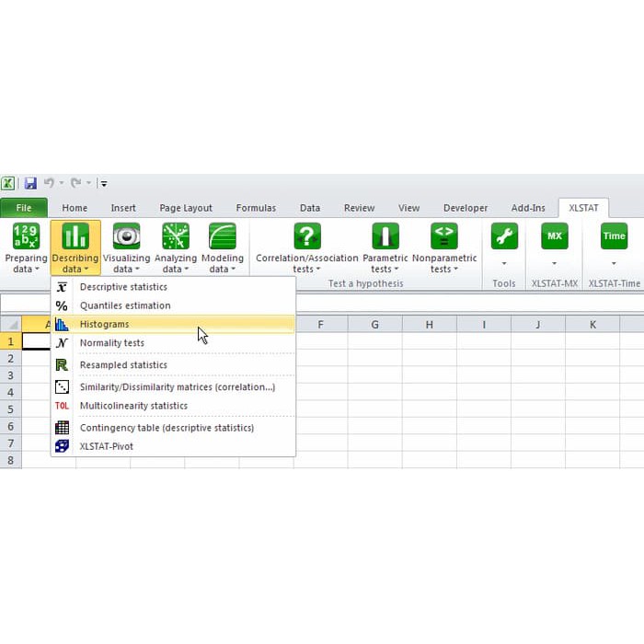Viewport: 644px width, 644px height.
Task: Click the Excel application icon
Action: coord(7,183)
